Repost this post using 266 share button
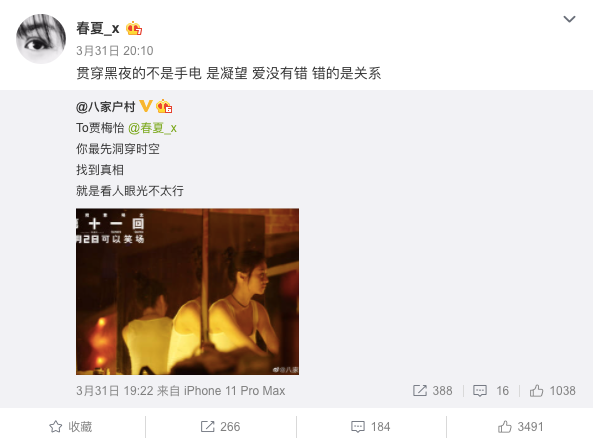The image size is (593, 444). [x=220, y=427]
